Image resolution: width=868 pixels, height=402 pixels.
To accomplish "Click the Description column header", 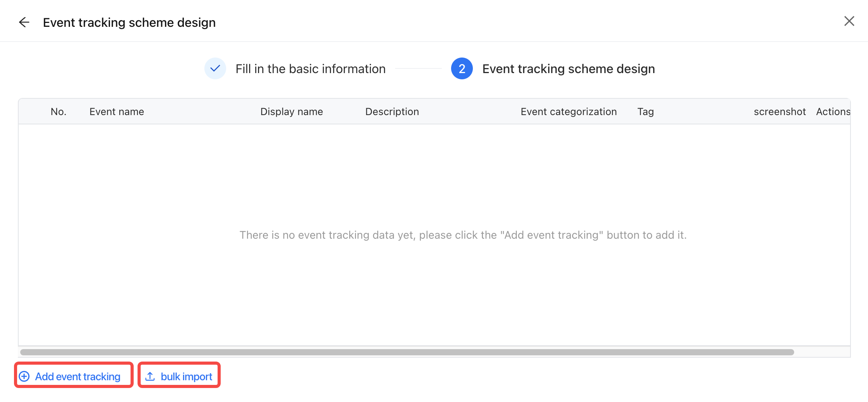I will click(x=392, y=112).
